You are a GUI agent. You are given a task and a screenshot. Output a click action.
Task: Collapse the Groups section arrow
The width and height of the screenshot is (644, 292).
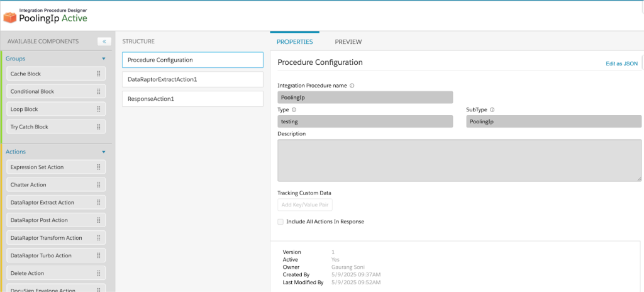click(x=104, y=59)
